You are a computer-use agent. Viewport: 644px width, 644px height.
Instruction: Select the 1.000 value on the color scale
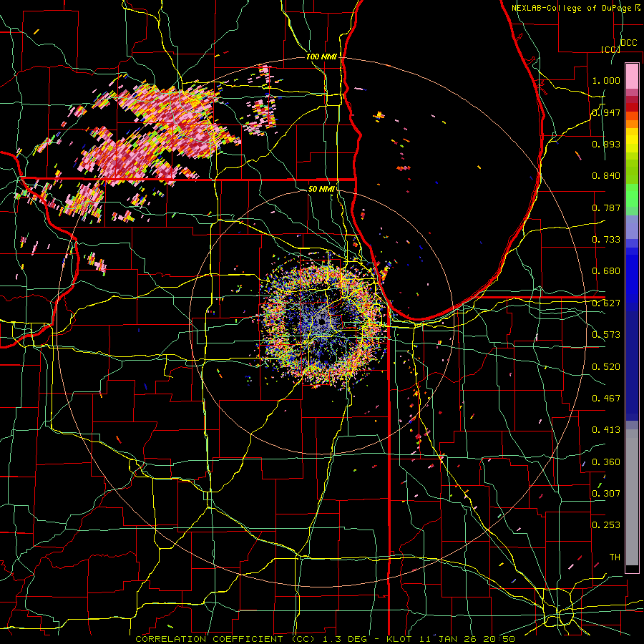click(x=606, y=80)
